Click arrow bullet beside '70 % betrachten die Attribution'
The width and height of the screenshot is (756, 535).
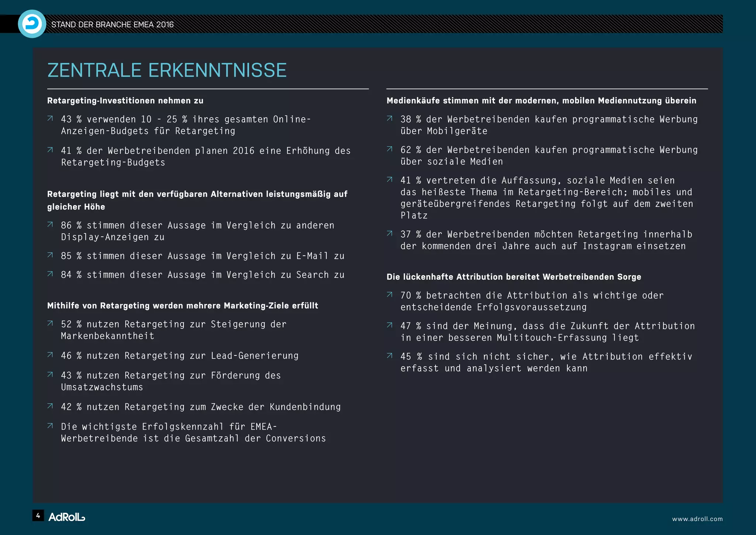click(389, 295)
